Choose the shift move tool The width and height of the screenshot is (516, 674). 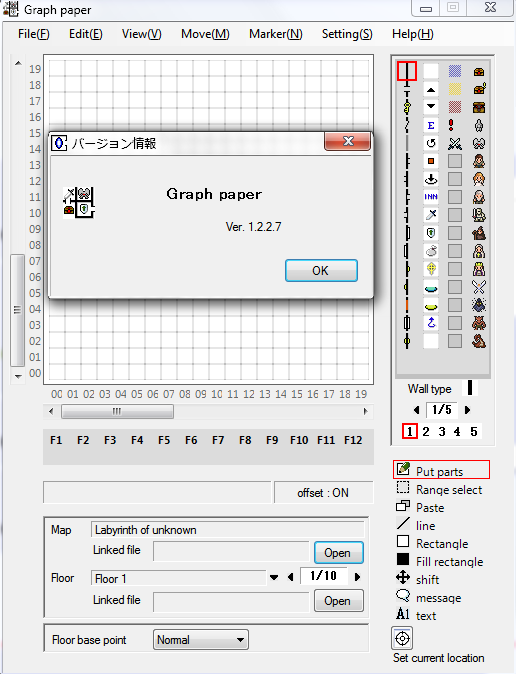click(x=417, y=579)
